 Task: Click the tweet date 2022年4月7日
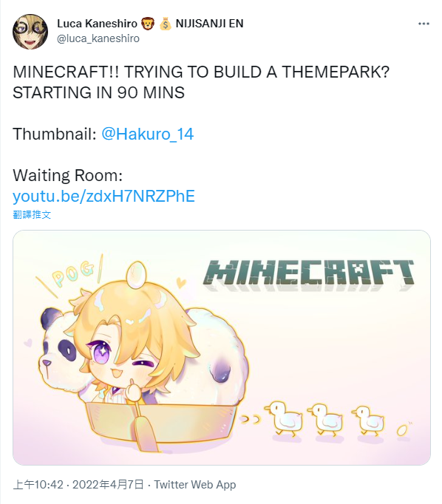coord(108,484)
